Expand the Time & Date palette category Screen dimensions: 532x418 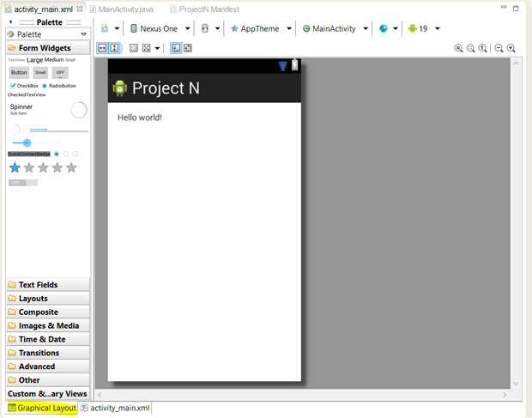click(x=41, y=339)
